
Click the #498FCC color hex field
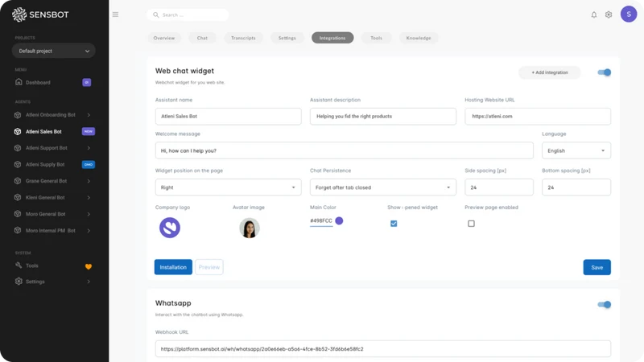(x=321, y=220)
